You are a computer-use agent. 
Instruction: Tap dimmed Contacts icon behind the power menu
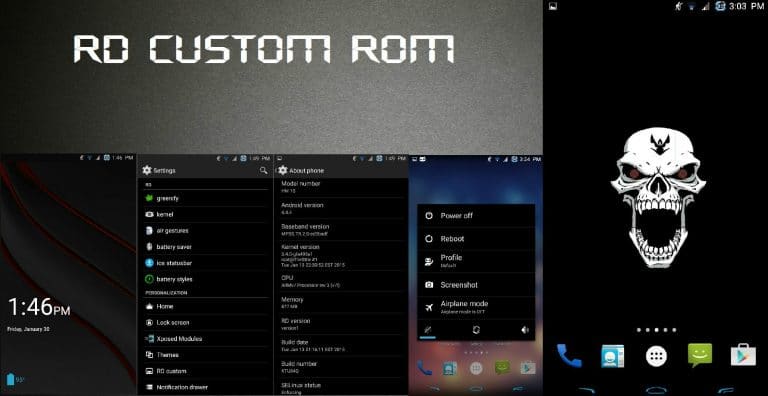450,368
